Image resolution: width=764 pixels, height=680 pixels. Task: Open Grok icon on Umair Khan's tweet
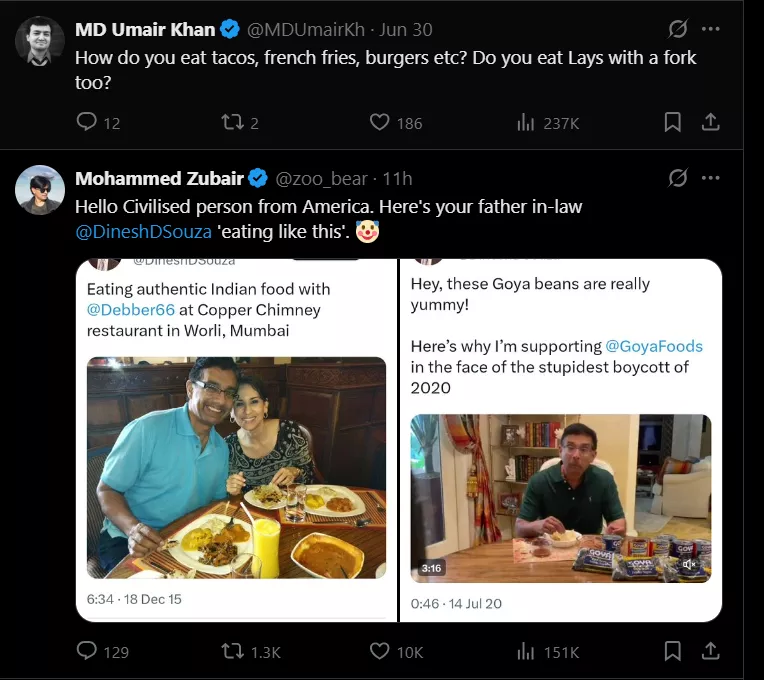(677, 29)
